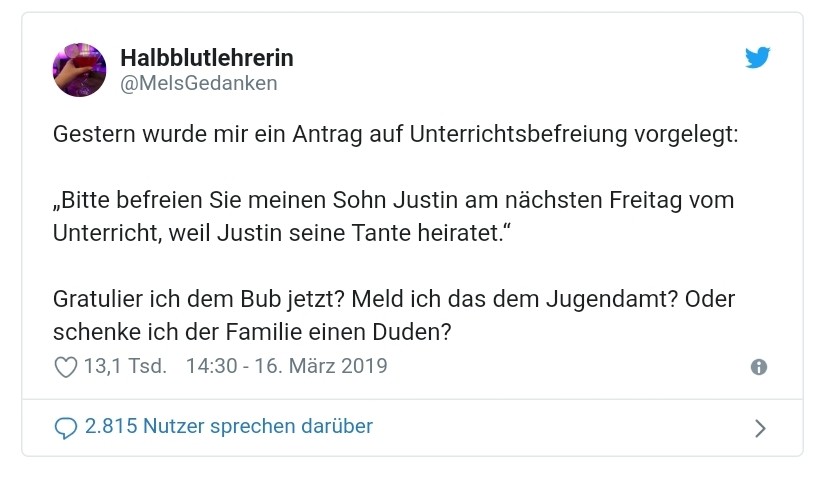Click the Twitter bird logo

pyautogui.click(x=758, y=59)
